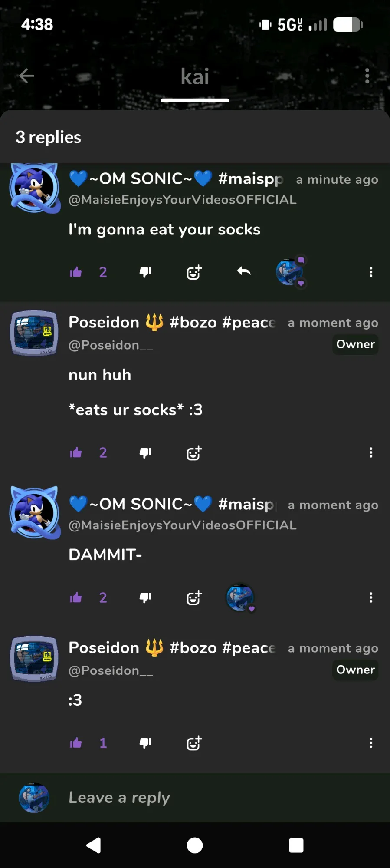Thumbs up the "DAMMIT-" reply
The width and height of the screenshot is (390, 868).
click(x=76, y=598)
